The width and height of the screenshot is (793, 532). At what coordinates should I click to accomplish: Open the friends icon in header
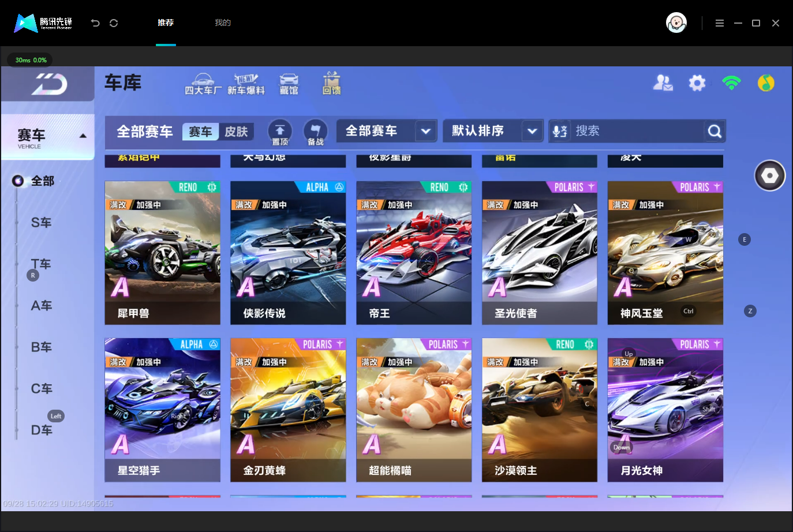(663, 83)
